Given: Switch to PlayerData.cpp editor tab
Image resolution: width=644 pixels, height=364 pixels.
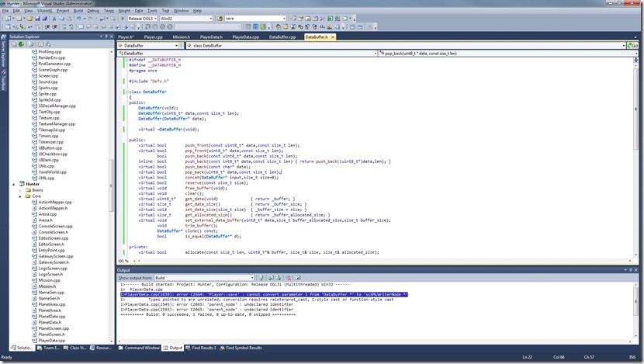Looking at the screenshot, I should point(246,37).
